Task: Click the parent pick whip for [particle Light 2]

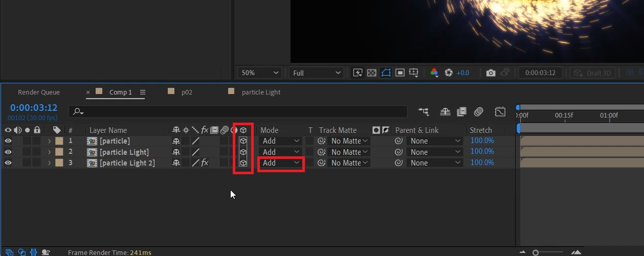Action: (398, 163)
